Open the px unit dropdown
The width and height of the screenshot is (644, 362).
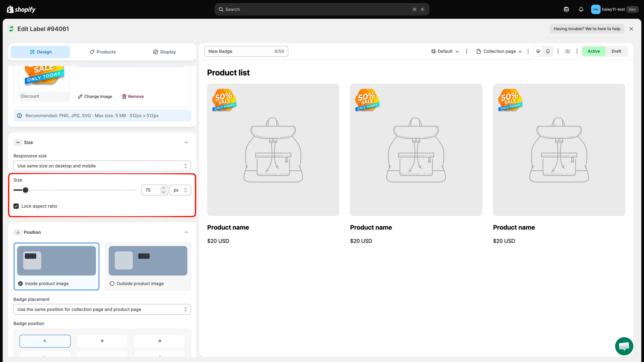[x=180, y=190]
